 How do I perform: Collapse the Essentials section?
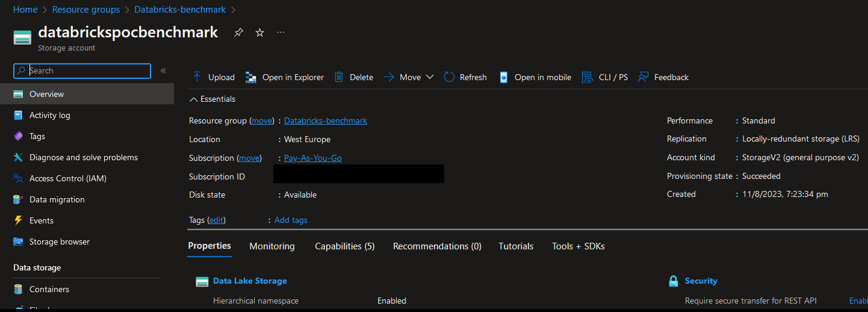[x=212, y=99]
